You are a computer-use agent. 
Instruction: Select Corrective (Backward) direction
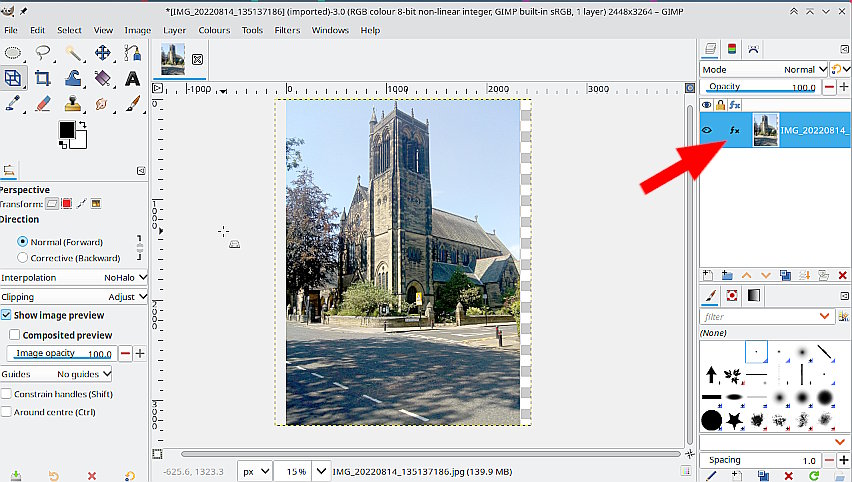coord(22,257)
